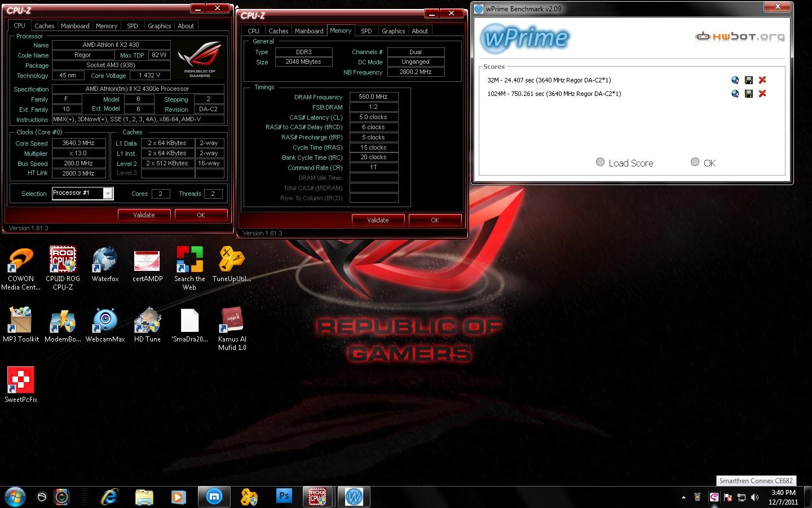Open Graphics tab in left CPU-Z window
812x508 pixels.
point(160,26)
